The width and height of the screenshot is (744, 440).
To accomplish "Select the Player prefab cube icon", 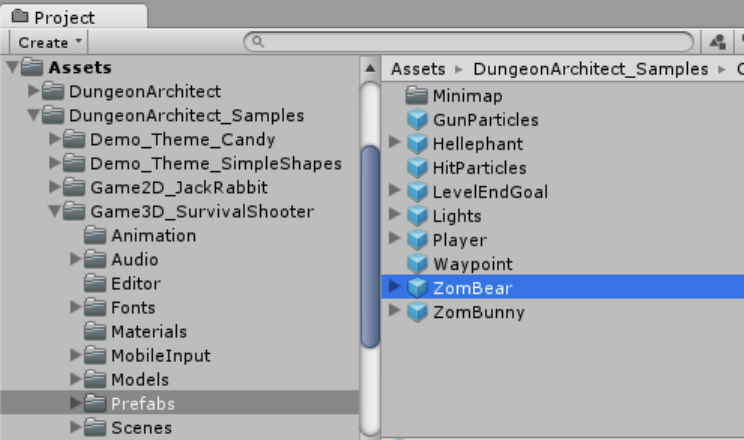I will pyautogui.click(x=418, y=240).
